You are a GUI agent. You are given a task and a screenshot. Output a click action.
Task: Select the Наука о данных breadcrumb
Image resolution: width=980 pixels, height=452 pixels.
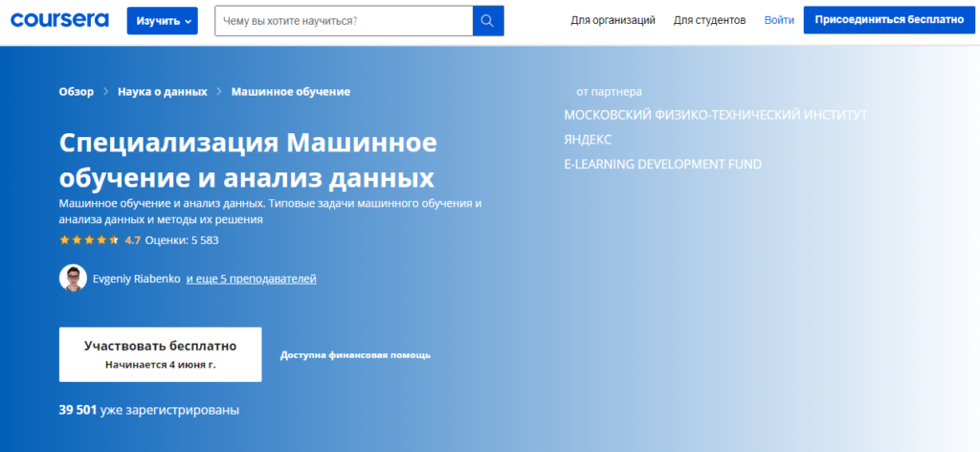pos(163,92)
